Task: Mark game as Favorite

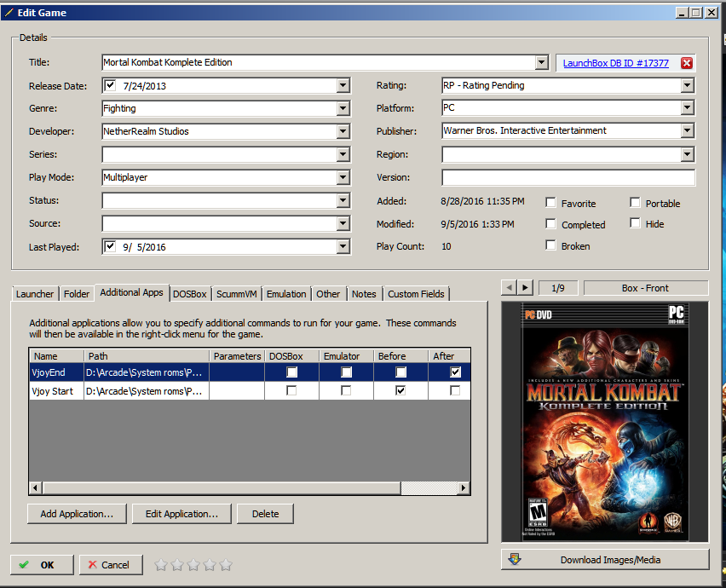Action: point(550,203)
